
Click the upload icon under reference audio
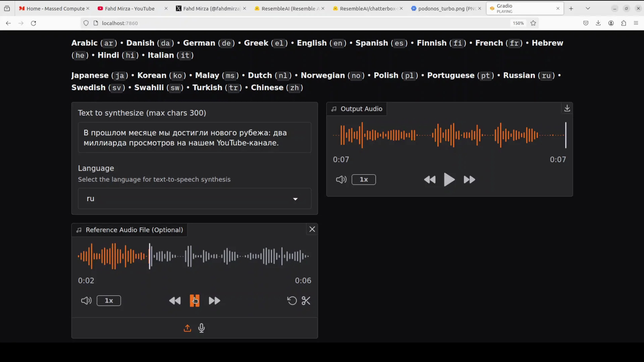pyautogui.click(x=187, y=328)
